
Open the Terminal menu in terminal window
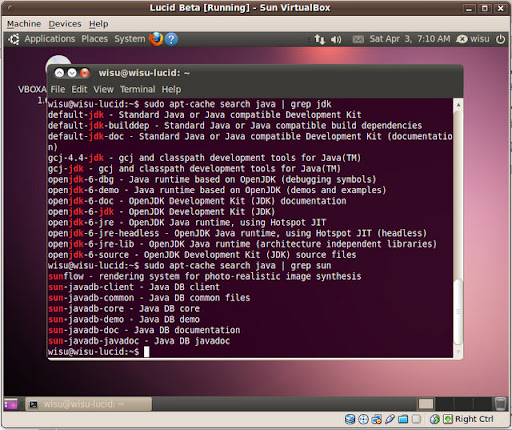coord(137,89)
